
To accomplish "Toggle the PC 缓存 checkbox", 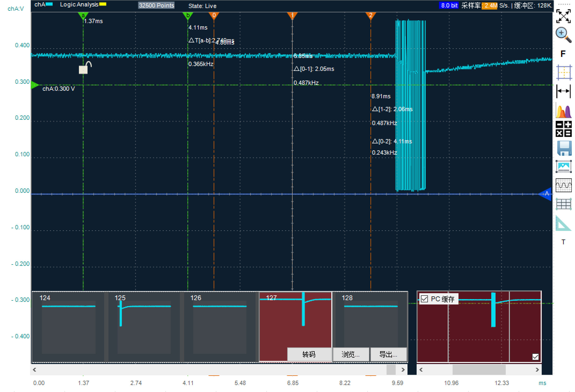I will click(x=424, y=299).
